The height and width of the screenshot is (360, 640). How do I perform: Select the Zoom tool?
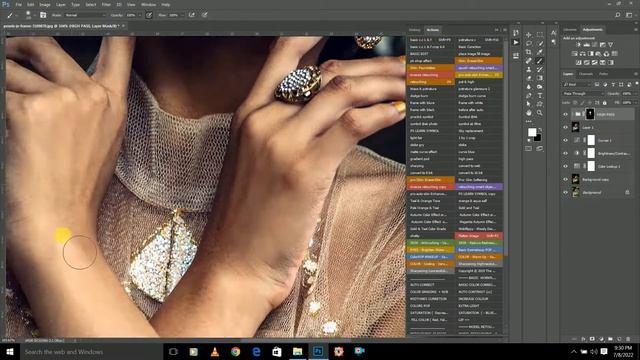[540, 113]
